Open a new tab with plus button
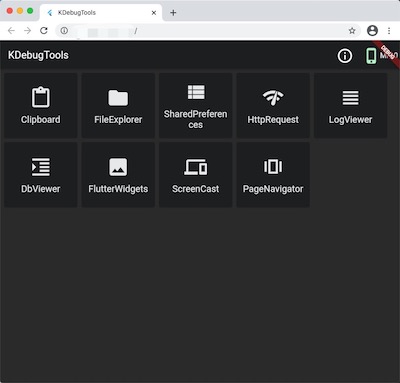The width and height of the screenshot is (400, 383). click(x=173, y=13)
